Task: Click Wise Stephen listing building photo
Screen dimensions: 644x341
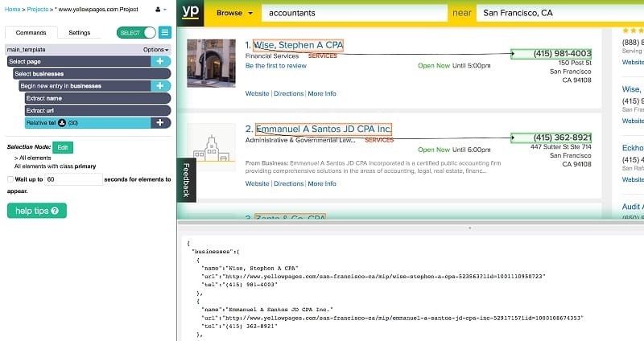Action: point(212,64)
